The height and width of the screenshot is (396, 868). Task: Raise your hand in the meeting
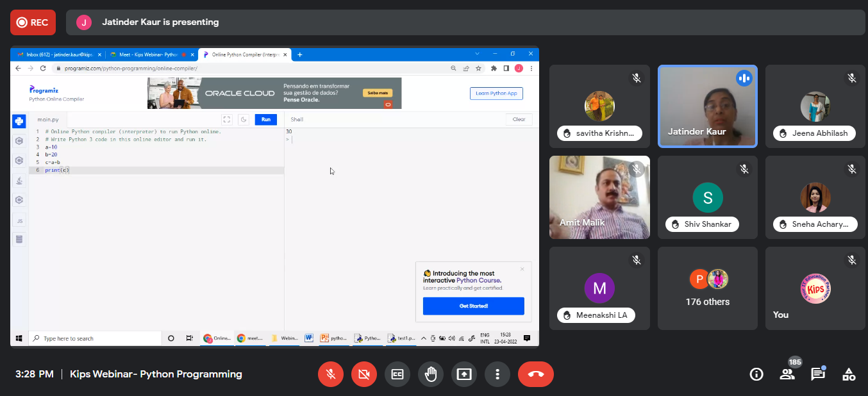click(431, 374)
